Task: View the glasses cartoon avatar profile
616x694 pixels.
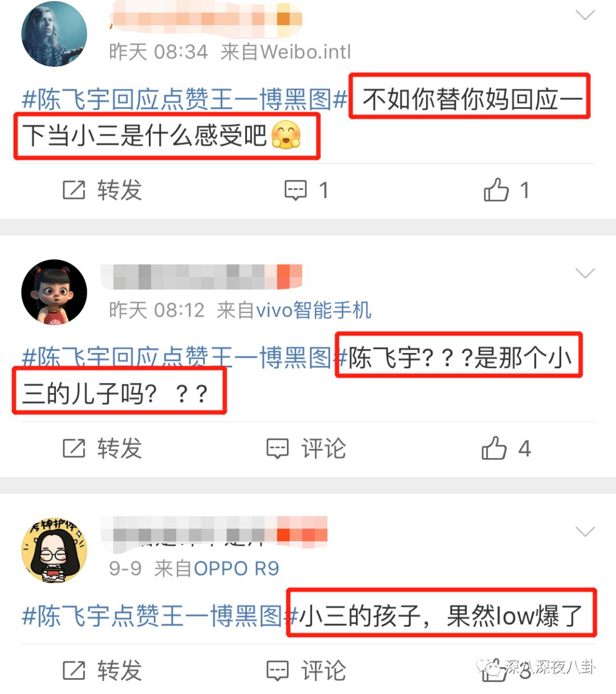Action: pyautogui.click(x=54, y=551)
